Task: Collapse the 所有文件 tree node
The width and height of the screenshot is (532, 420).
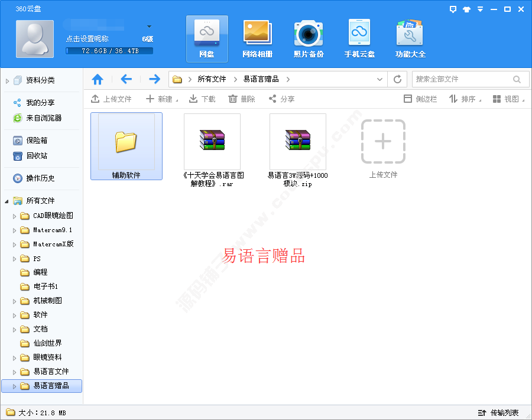Action: point(7,201)
